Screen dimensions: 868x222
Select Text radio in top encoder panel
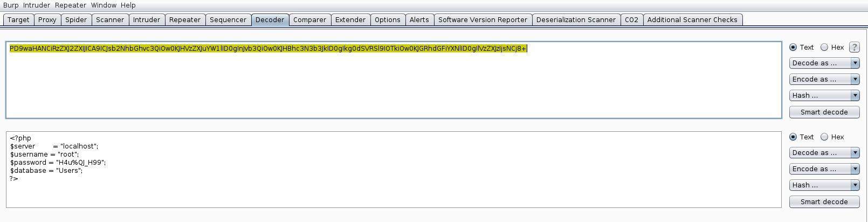(793, 48)
